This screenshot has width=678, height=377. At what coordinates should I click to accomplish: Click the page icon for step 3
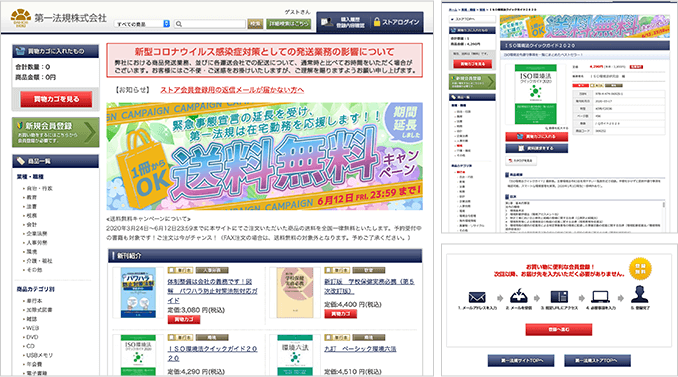click(x=559, y=297)
